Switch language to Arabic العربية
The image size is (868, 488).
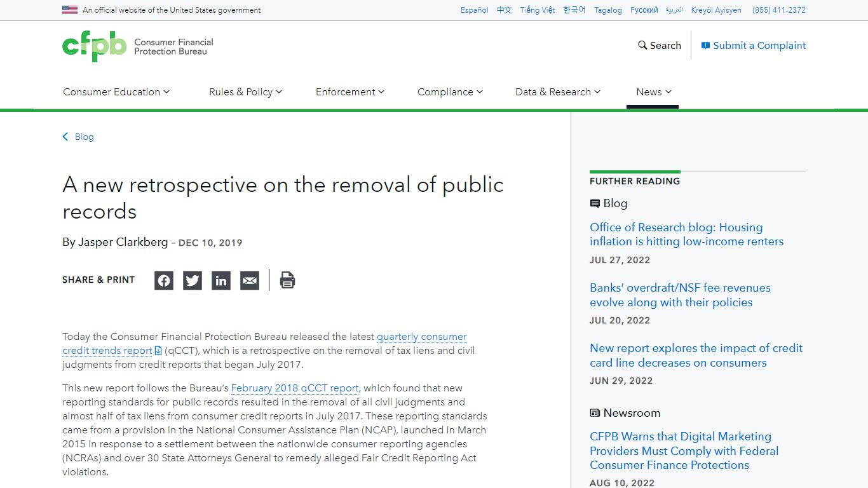[x=674, y=10]
